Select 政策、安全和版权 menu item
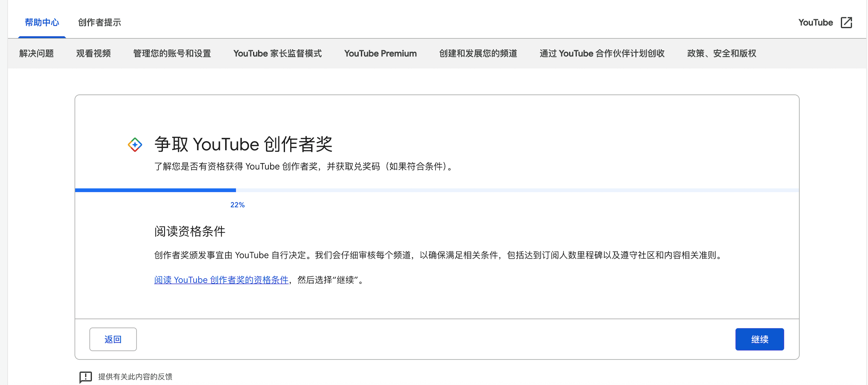 721,53
